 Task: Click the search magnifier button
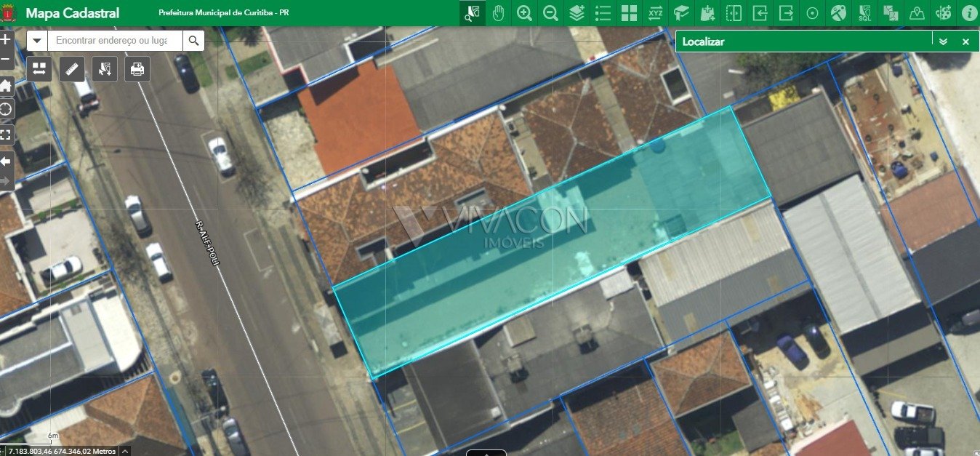pyautogui.click(x=193, y=41)
